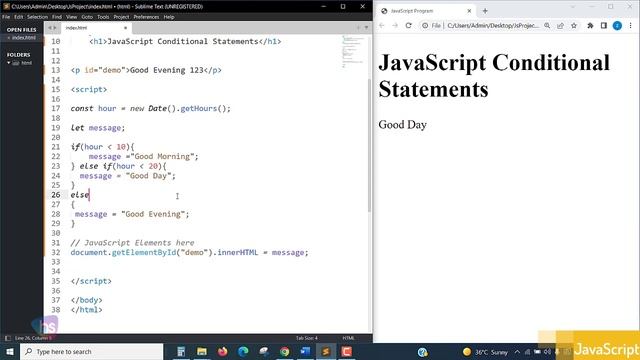640x360 pixels.
Task: Reload the page in Chrome
Action: coord(409,25)
